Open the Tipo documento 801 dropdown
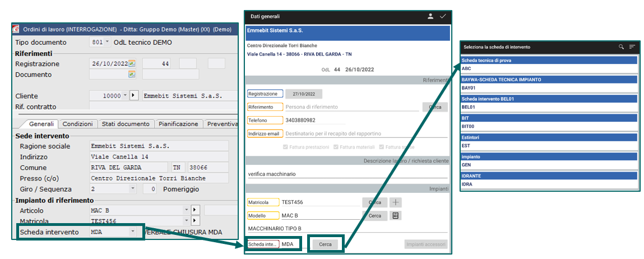The width and height of the screenshot is (644, 259). point(107,43)
